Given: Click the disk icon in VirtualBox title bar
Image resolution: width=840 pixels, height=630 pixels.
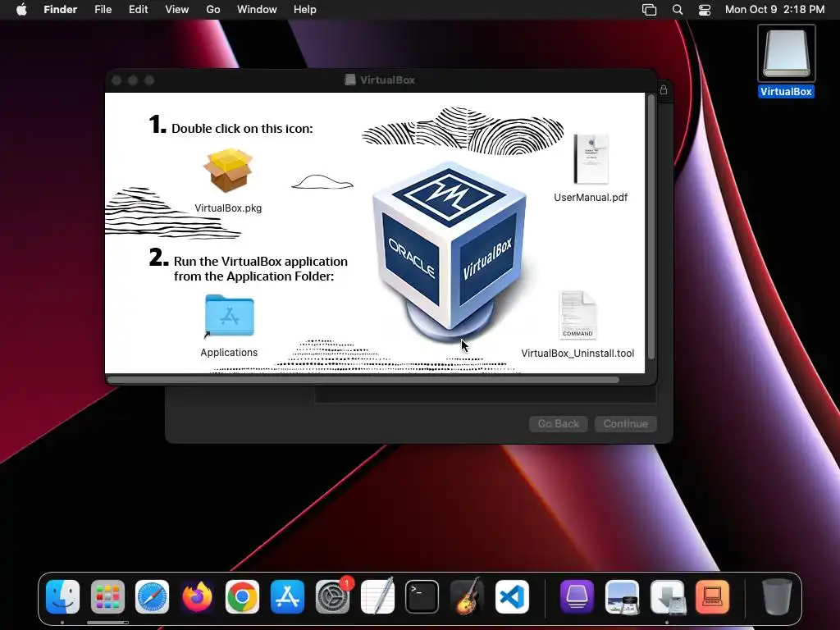Looking at the screenshot, I should [x=349, y=80].
